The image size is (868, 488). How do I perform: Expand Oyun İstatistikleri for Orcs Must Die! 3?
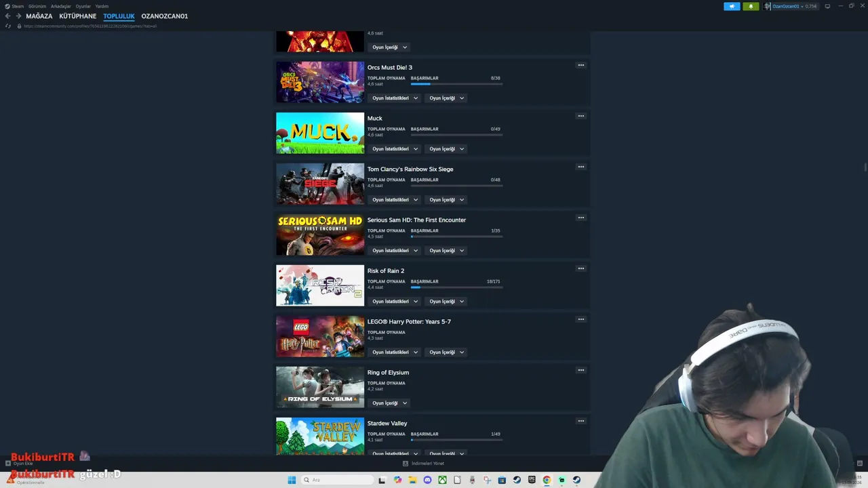(x=395, y=98)
